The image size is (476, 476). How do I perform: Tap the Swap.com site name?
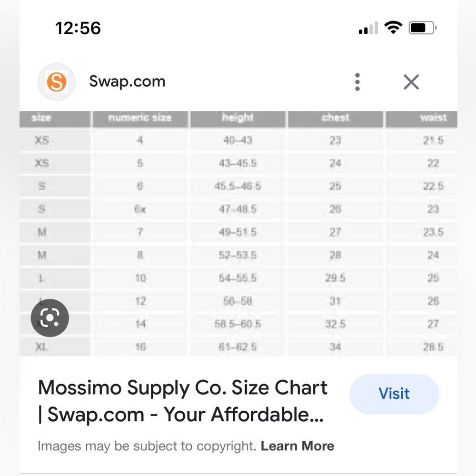click(x=127, y=81)
